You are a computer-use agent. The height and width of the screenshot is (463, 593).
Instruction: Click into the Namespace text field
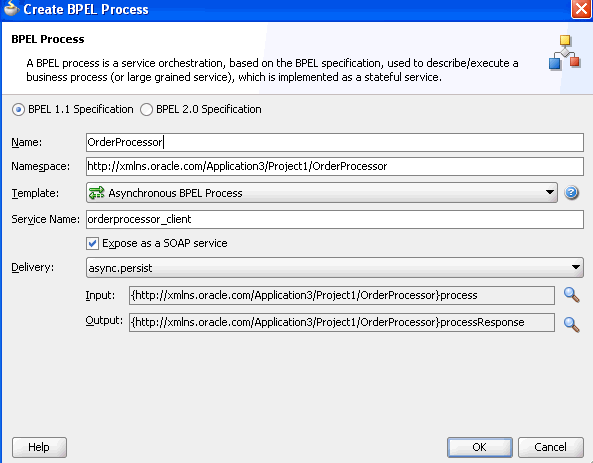335,166
